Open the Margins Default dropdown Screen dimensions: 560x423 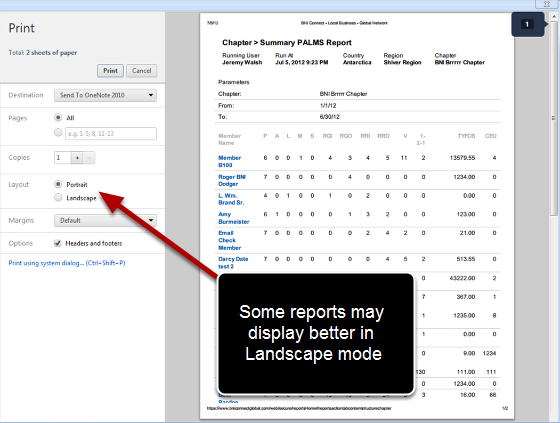point(105,220)
